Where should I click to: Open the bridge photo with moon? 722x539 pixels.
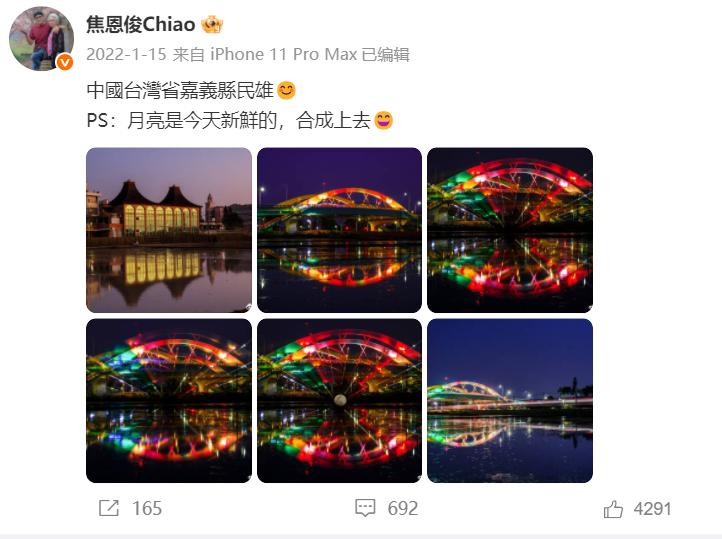coord(339,400)
